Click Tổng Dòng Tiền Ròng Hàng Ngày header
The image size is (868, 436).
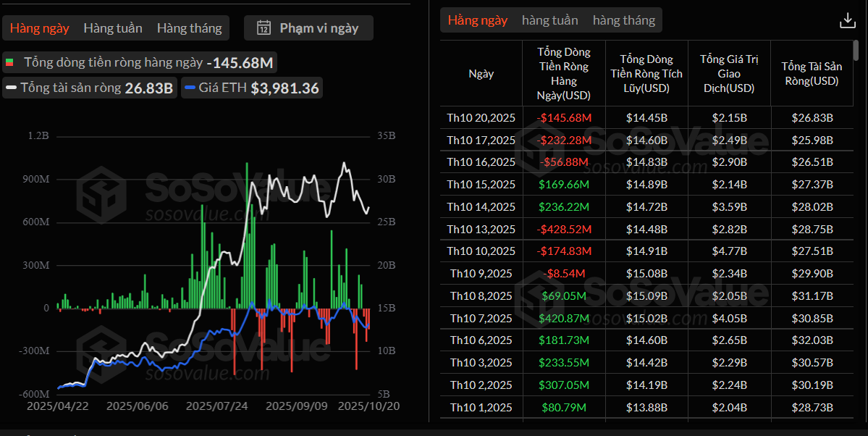[x=564, y=74]
